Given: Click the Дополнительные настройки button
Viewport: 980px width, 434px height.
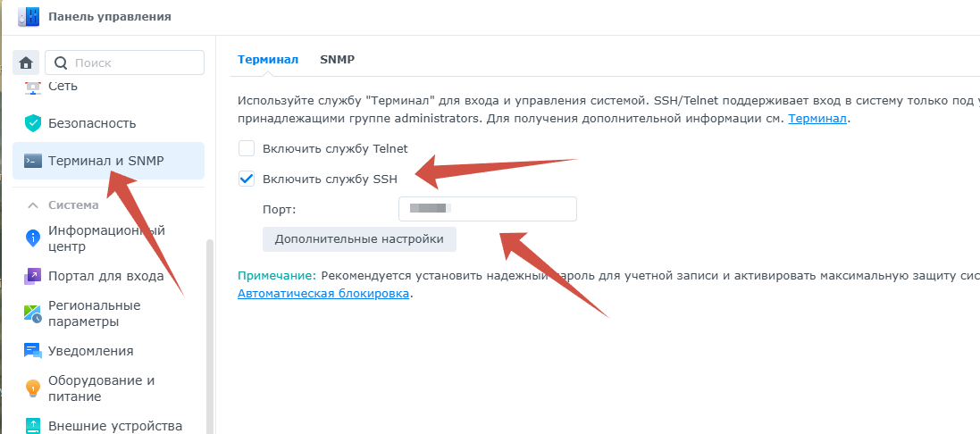Looking at the screenshot, I should click(359, 239).
